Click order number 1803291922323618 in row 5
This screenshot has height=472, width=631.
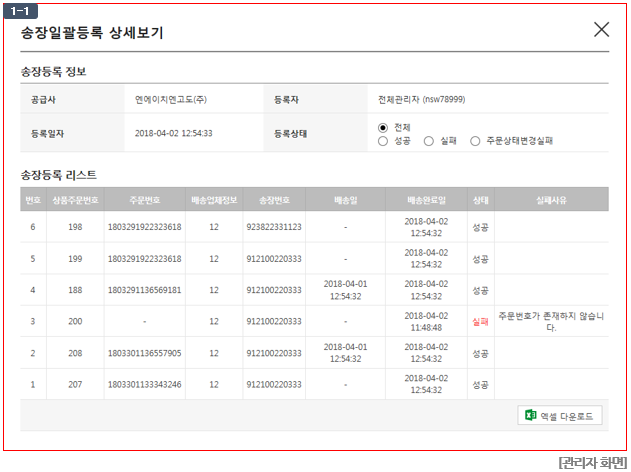click(x=144, y=259)
